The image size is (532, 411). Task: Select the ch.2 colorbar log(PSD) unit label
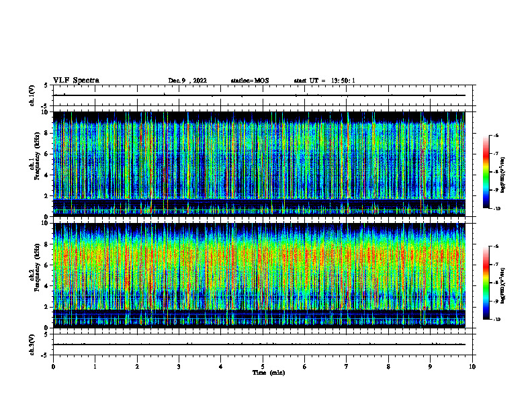[503, 285]
